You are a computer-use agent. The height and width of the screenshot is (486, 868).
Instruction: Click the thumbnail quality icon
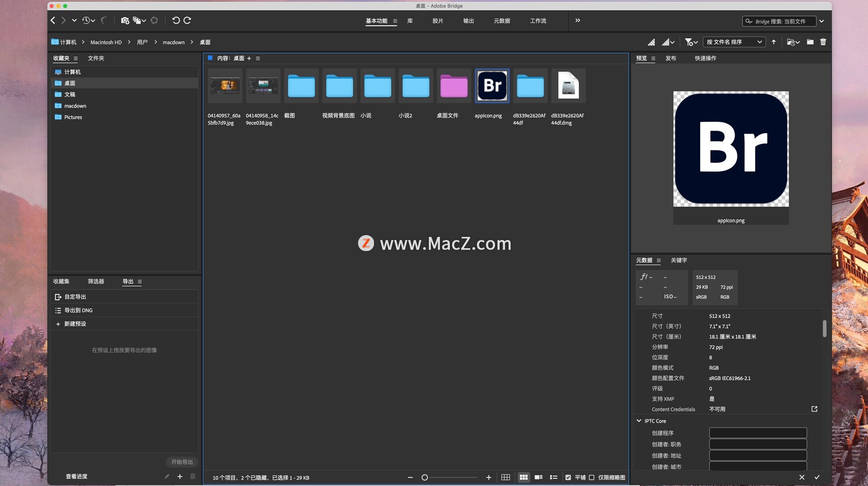tap(651, 42)
